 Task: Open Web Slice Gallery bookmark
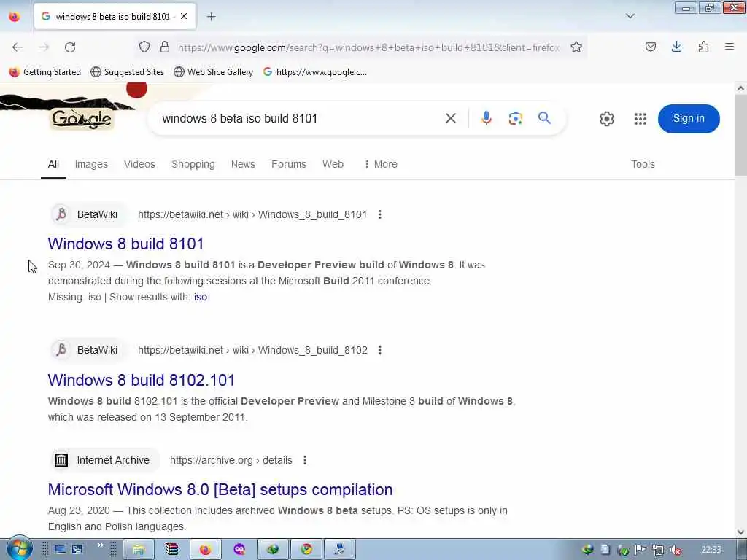(214, 72)
